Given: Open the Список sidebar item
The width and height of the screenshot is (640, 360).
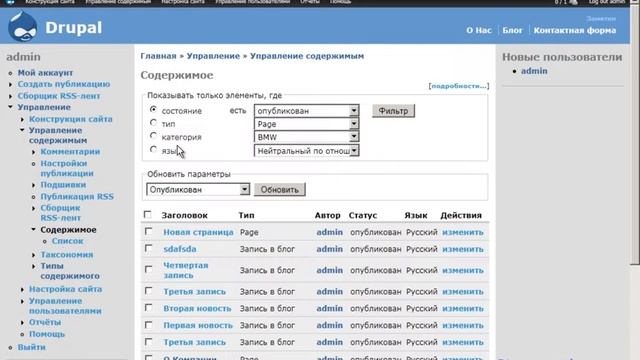Looking at the screenshot, I should point(67,241).
